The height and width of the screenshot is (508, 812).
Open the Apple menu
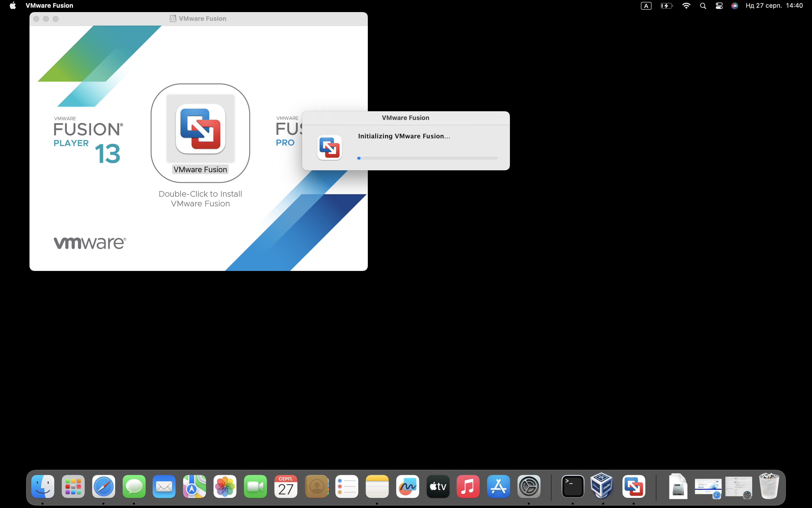point(13,5)
